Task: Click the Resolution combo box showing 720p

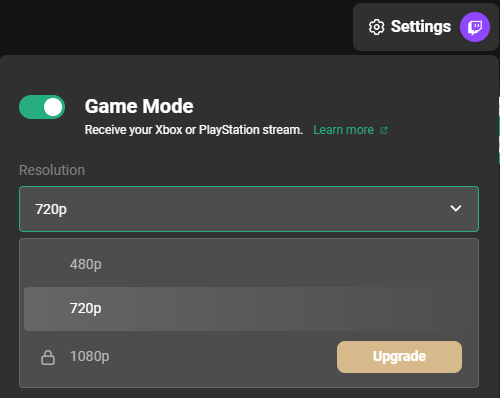Action: coord(249,209)
